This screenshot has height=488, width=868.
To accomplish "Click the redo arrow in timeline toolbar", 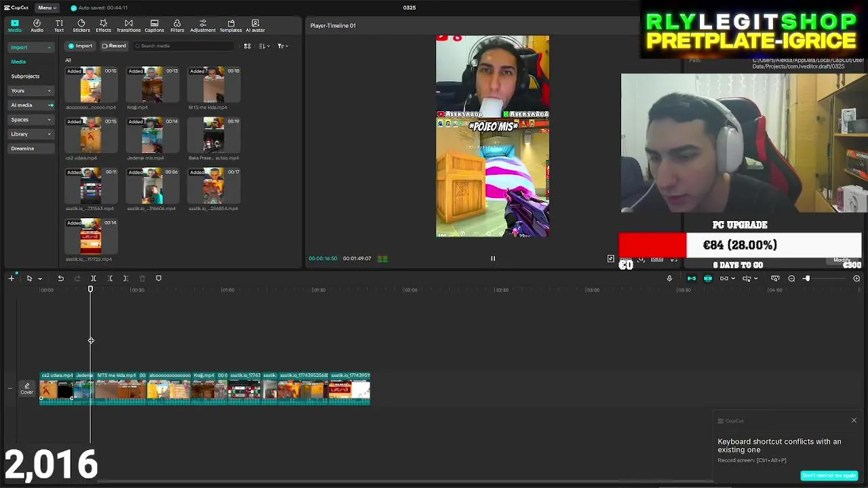I will coord(77,279).
